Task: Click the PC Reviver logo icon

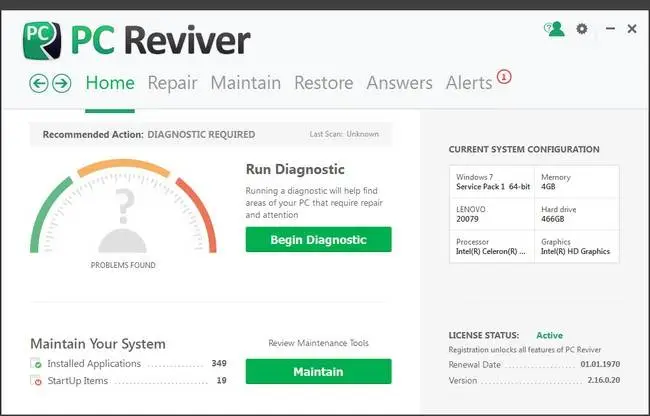Action: tap(42, 41)
